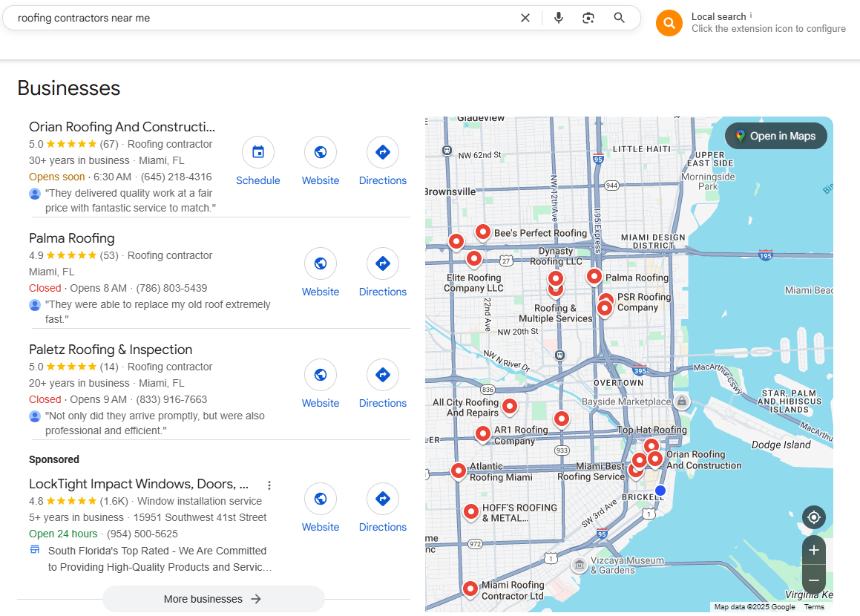
Task: Open the Paletz Roofing & Inspection listing
Action: click(x=111, y=350)
